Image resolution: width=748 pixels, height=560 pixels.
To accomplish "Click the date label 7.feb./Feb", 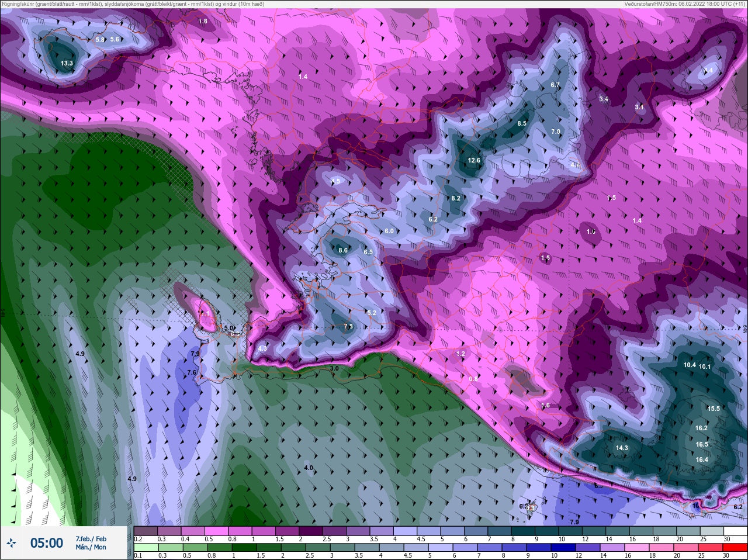I will click(x=91, y=538).
